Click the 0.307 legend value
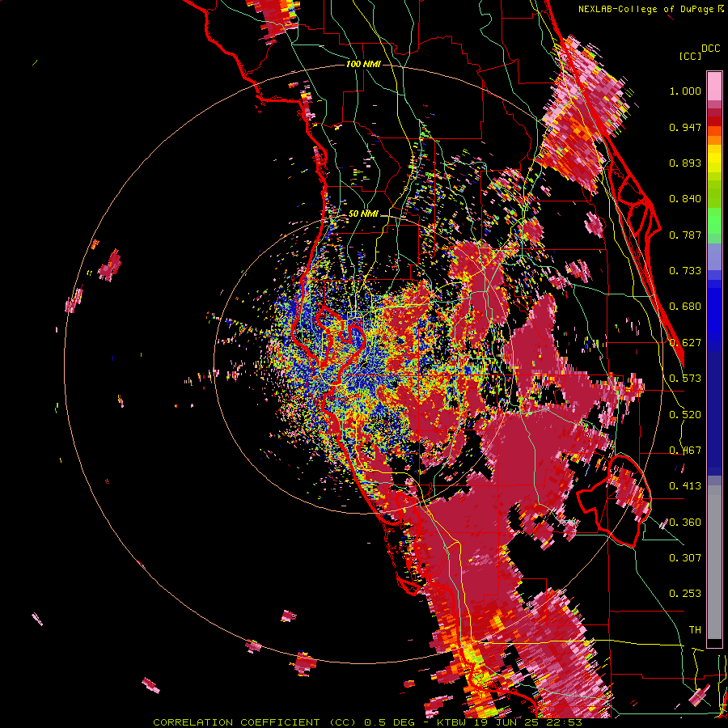728x728 pixels. [x=685, y=558]
